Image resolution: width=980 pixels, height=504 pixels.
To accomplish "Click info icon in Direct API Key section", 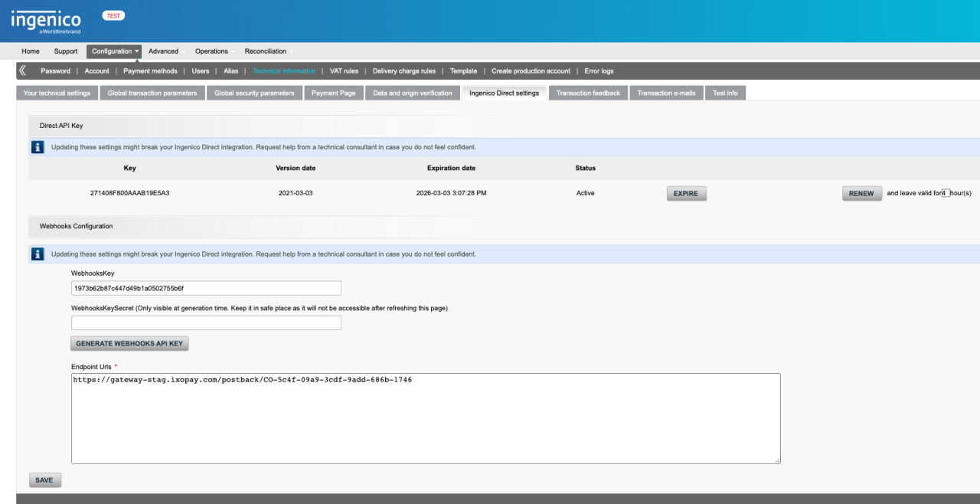I will [x=37, y=147].
